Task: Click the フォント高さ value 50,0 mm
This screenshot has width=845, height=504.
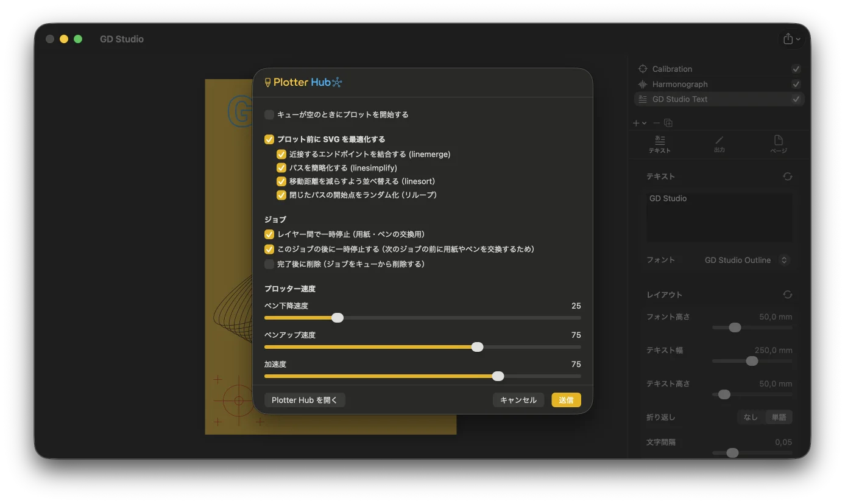Action: click(776, 317)
